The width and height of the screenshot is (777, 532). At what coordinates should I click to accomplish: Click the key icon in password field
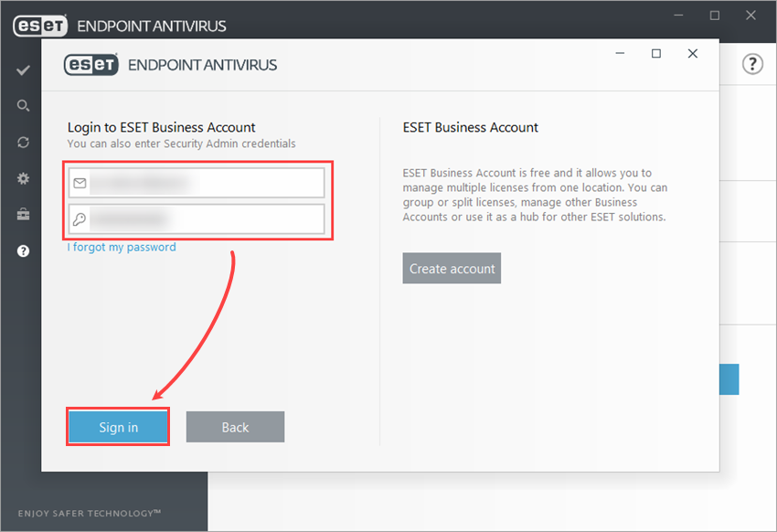80,219
